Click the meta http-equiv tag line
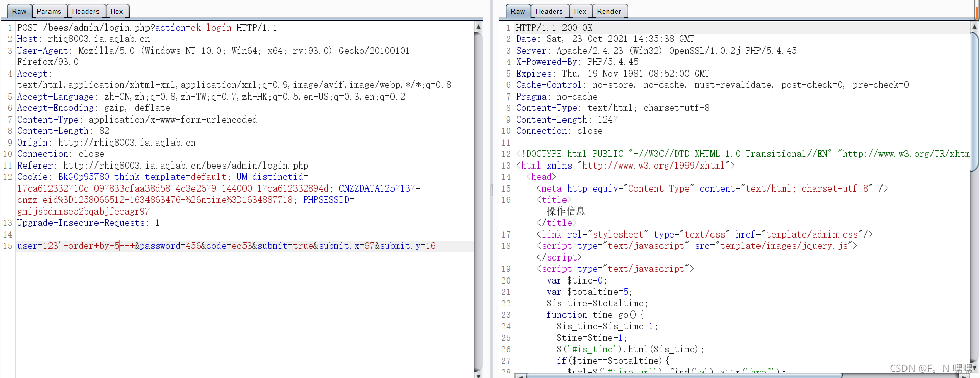Viewport: 980px width, 378px height. click(713, 188)
